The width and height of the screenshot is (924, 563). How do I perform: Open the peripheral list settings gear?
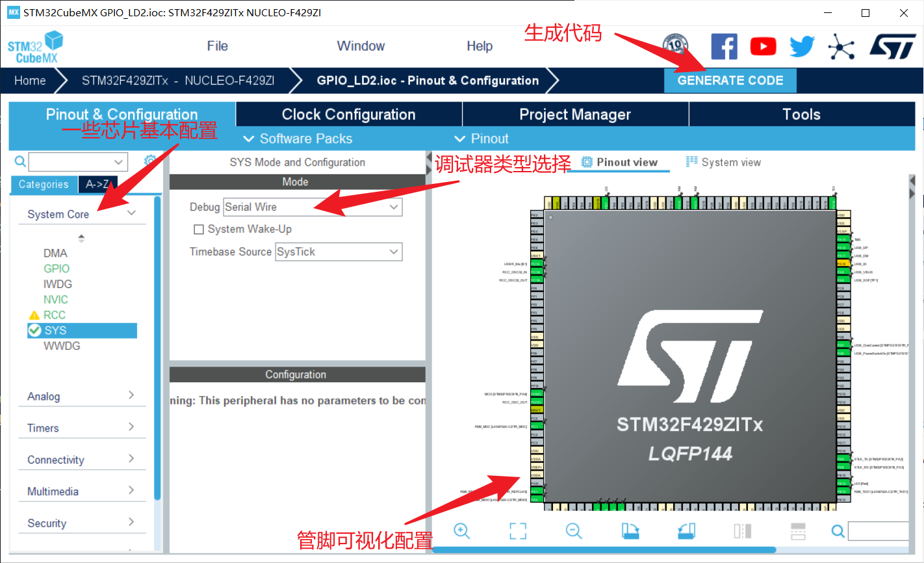(x=150, y=161)
